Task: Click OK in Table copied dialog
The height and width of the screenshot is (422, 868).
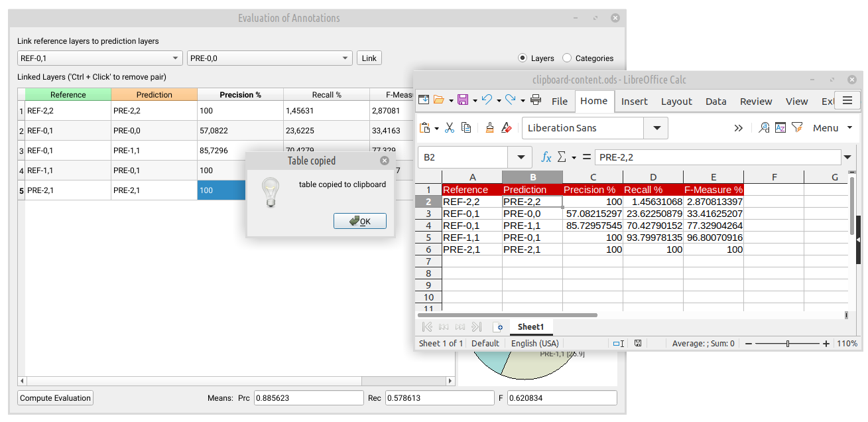Action: [x=360, y=221]
